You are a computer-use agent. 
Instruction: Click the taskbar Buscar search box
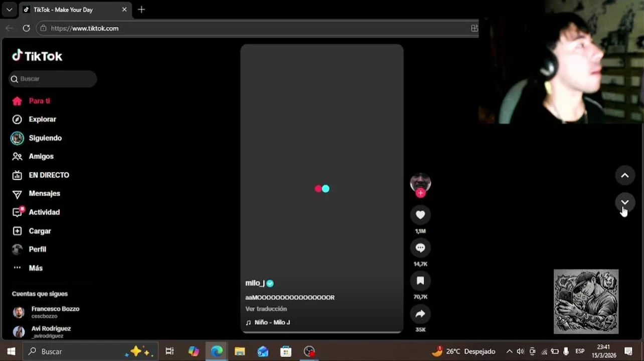click(x=90, y=351)
